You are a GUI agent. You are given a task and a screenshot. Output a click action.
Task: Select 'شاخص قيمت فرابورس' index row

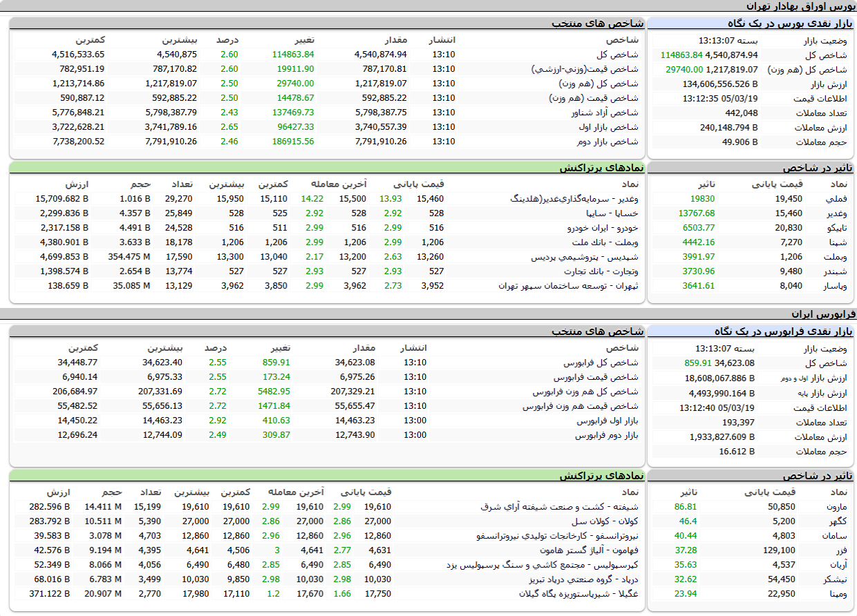tap(327, 376)
